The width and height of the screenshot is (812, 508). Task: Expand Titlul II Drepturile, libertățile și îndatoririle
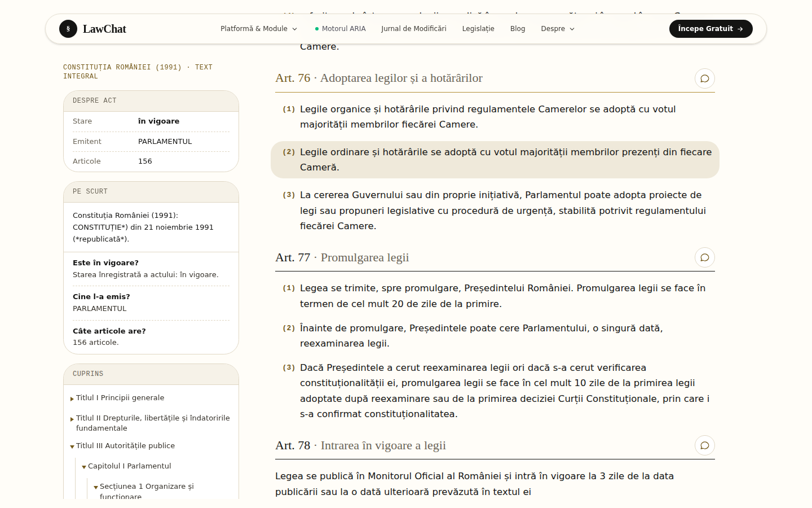(150, 423)
